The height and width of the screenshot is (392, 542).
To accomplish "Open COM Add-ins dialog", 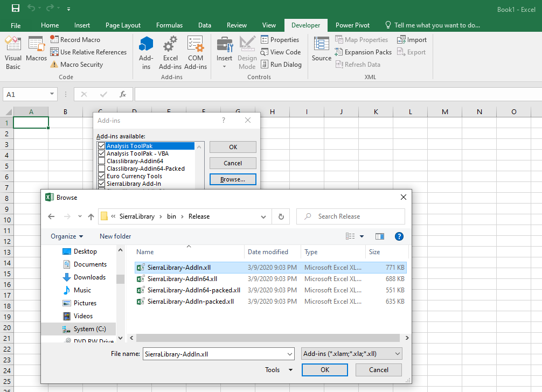I will point(196,53).
